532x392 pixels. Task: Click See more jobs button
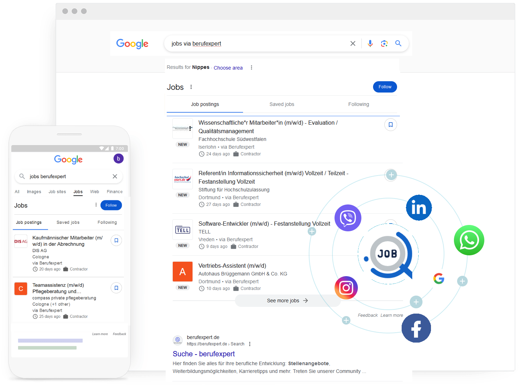pos(288,301)
